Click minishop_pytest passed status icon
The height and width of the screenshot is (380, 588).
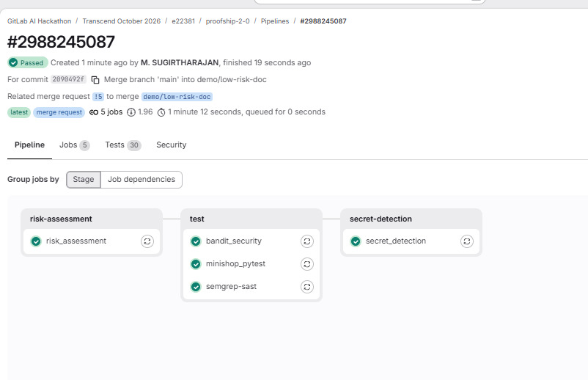pyautogui.click(x=196, y=264)
